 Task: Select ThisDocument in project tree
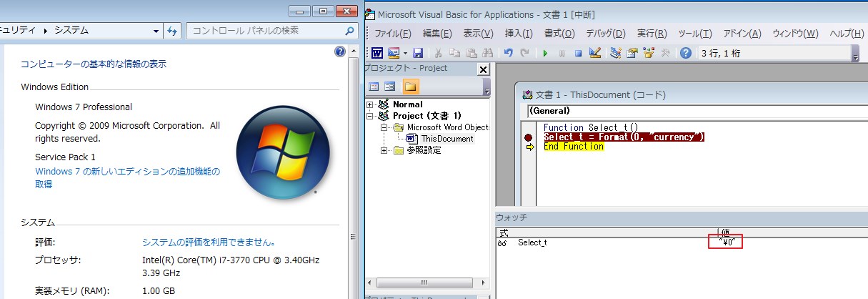coord(447,139)
